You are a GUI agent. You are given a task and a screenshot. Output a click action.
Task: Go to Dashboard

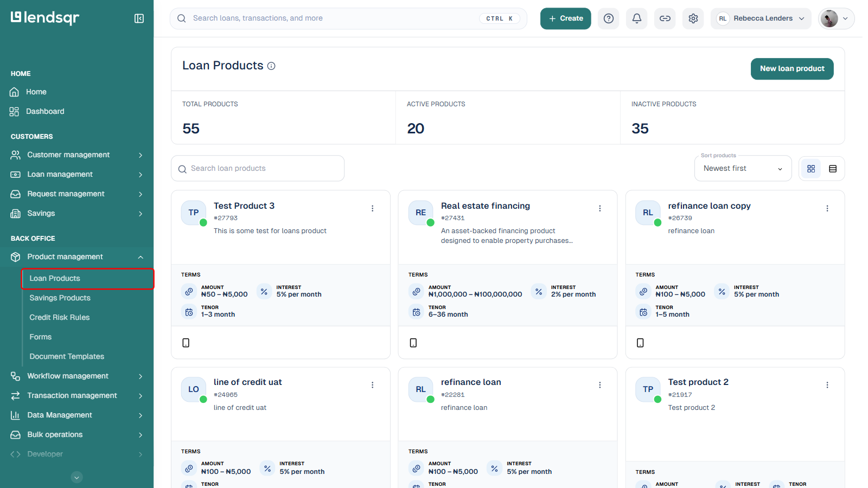point(45,112)
